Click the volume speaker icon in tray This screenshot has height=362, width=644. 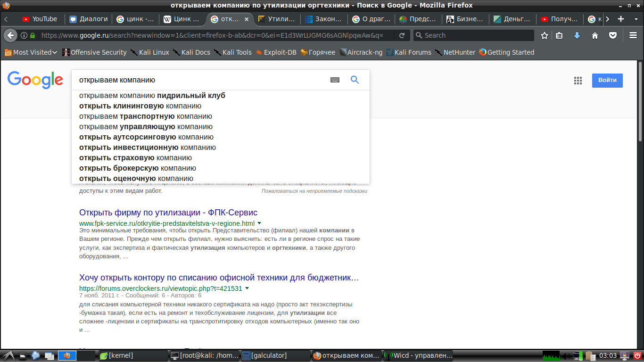click(566, 355)
